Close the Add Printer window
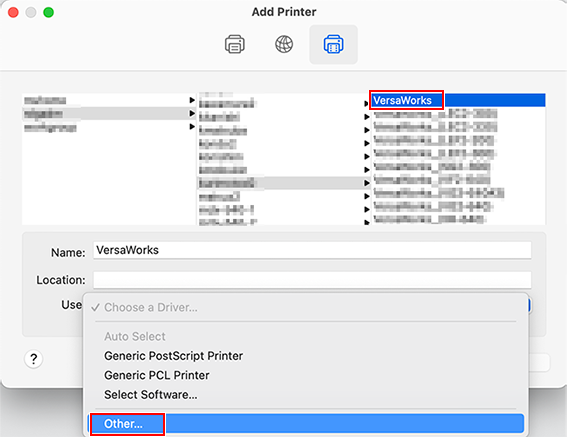 [13, 12]
